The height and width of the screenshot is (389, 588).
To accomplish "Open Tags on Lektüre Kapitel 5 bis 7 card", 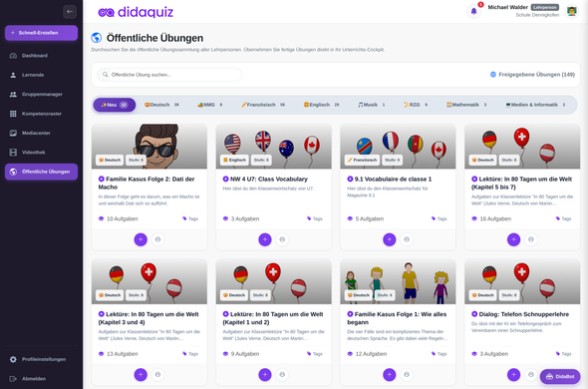I will coord(563,218).
